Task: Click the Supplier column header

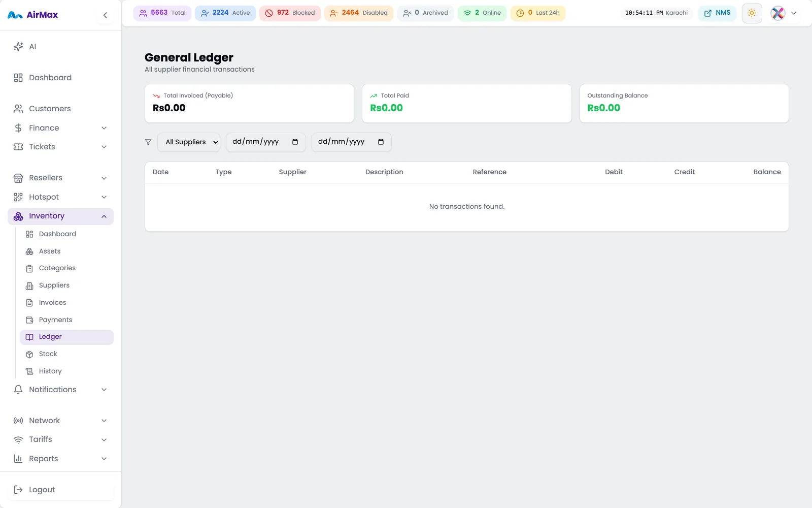Action: click(293, 172)
